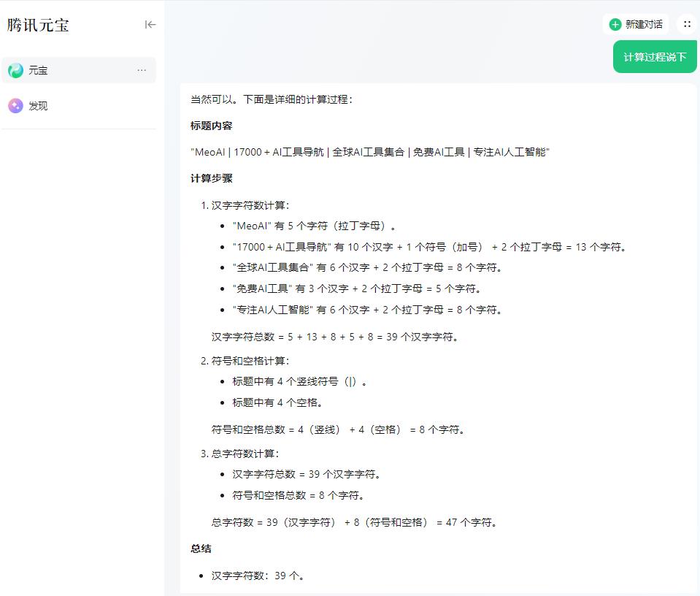This screenshot has width=700, height=596.
Task: Click the bullet 符号和空格总数 = 8 个字符
Action: 299,495
